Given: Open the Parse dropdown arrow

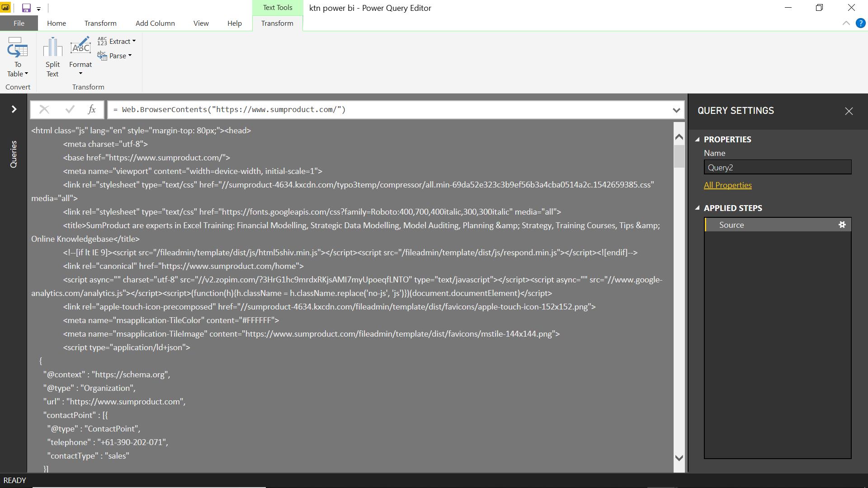Looking at the screenshot, I should coord(130,56).
